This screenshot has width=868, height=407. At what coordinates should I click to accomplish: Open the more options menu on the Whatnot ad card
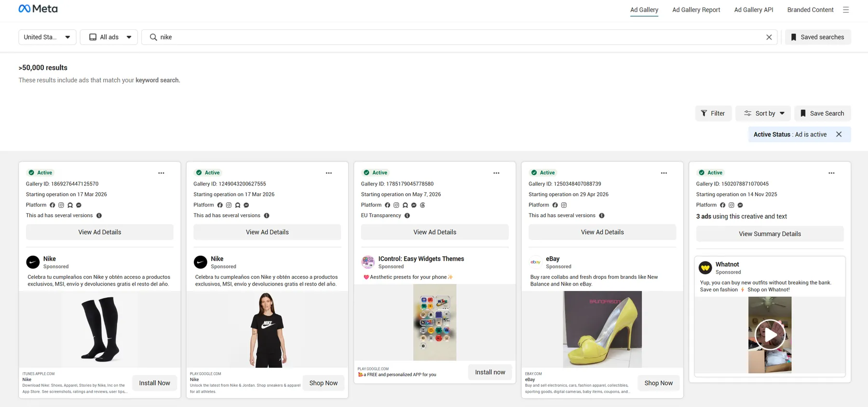pos(831,173)
